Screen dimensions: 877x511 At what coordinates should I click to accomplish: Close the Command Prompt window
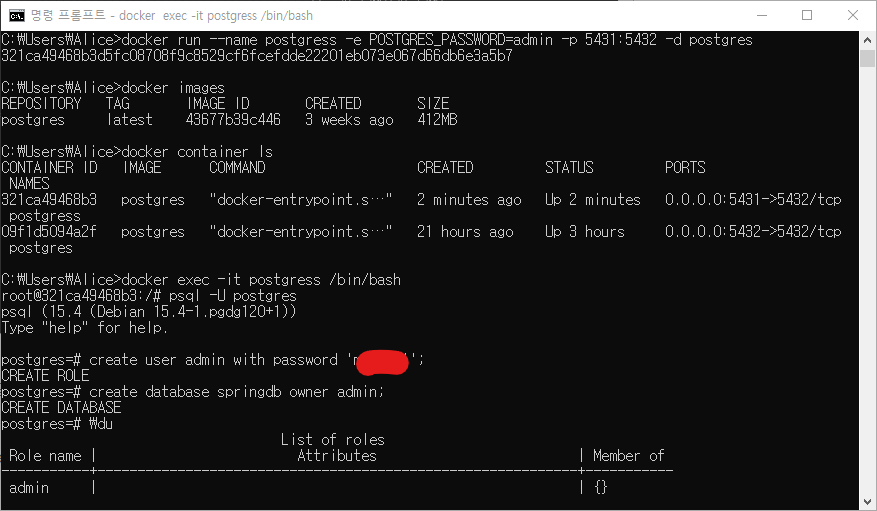852,15
